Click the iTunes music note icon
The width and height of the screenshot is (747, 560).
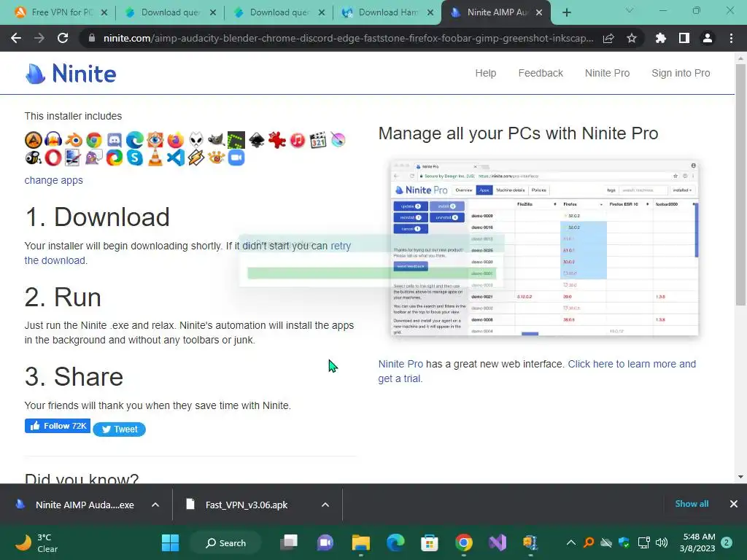pyautogui.click(x=298, y=140)
